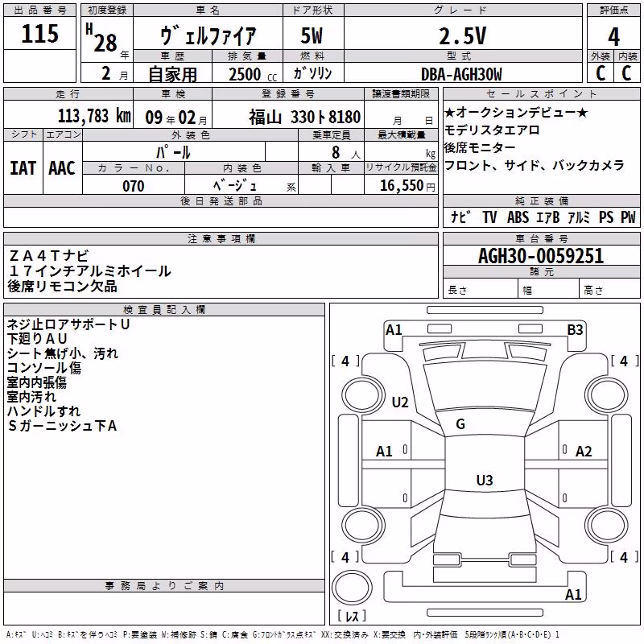Select inspection date 09年02月

[176, 118]
